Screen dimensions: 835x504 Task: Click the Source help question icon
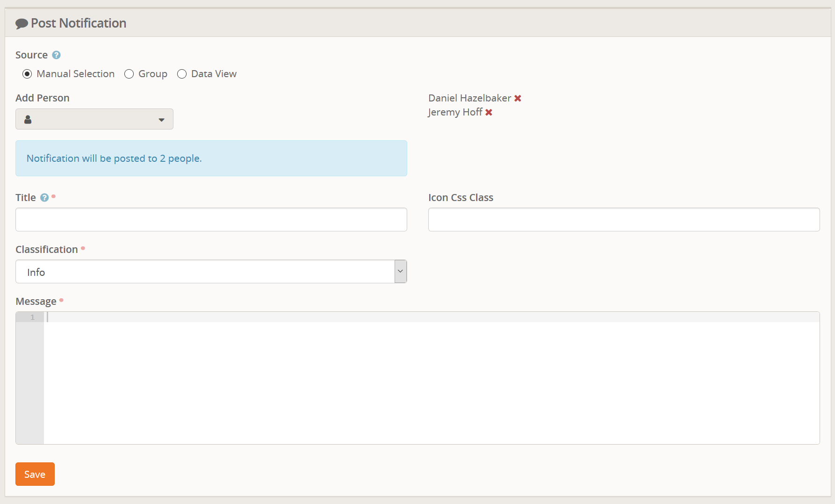pos(56,55)
